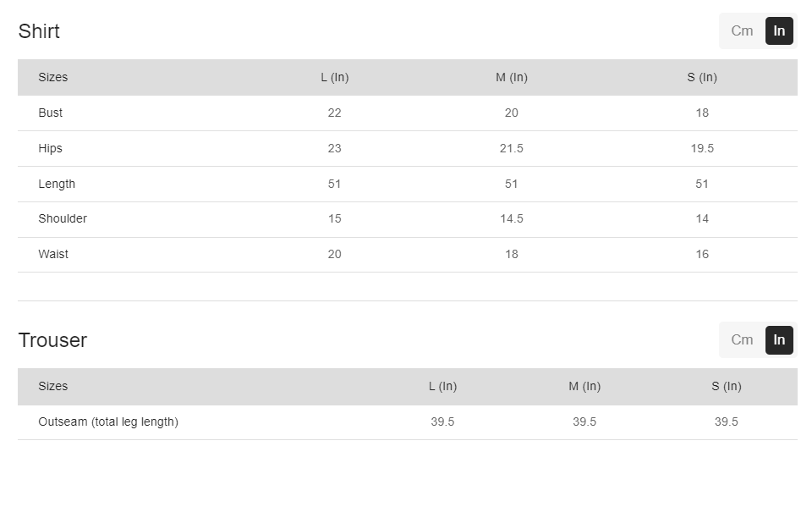Click the Sizes header in Trouser table
The image size is (812, 518).
point(52,386)
